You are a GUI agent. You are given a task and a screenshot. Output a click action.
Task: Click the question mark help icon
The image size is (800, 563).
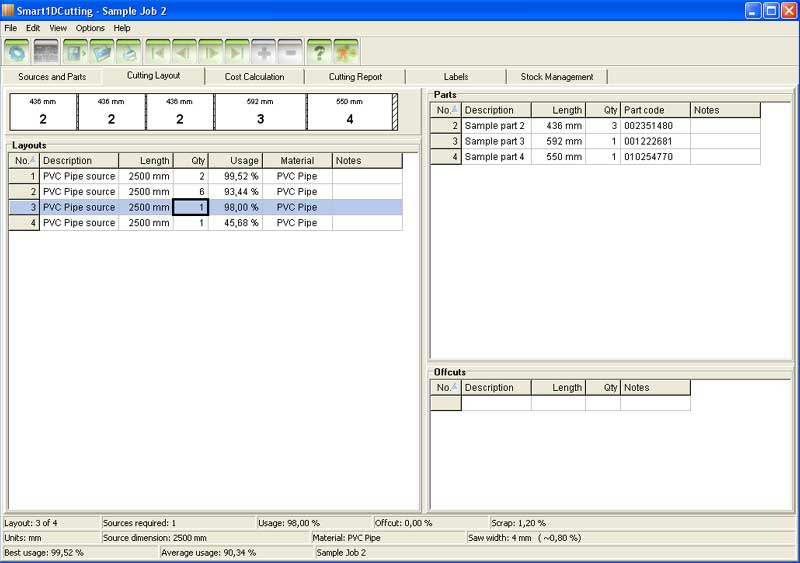[319, 52]
